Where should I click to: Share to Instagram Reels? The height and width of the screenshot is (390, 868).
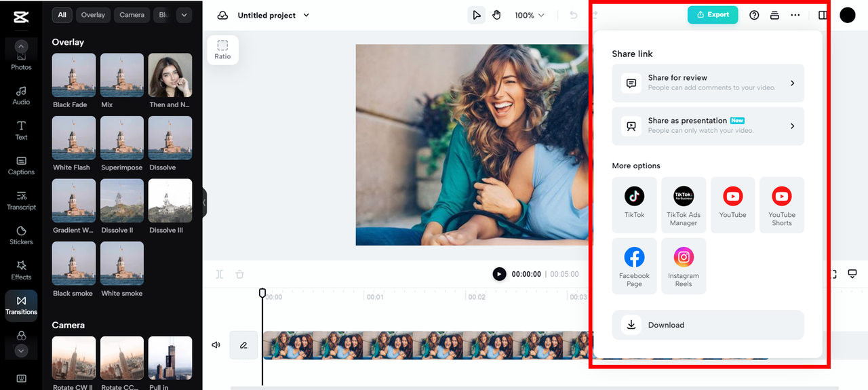(684, 266)
